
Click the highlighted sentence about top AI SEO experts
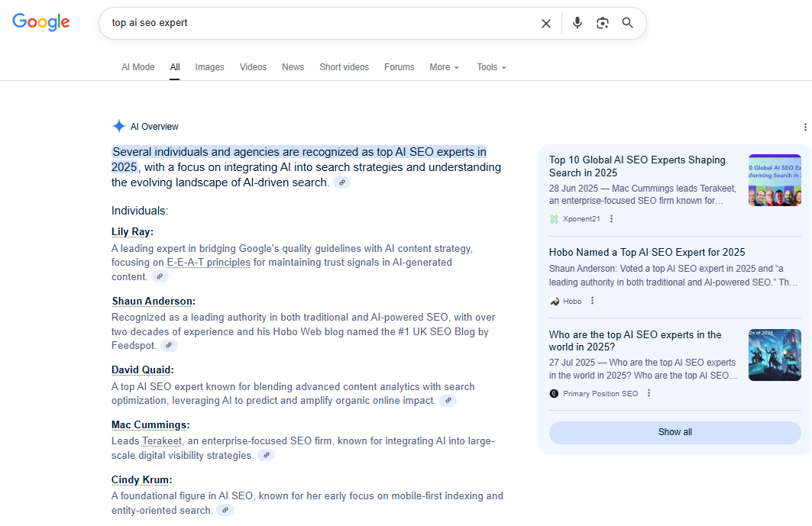point(299,160)
